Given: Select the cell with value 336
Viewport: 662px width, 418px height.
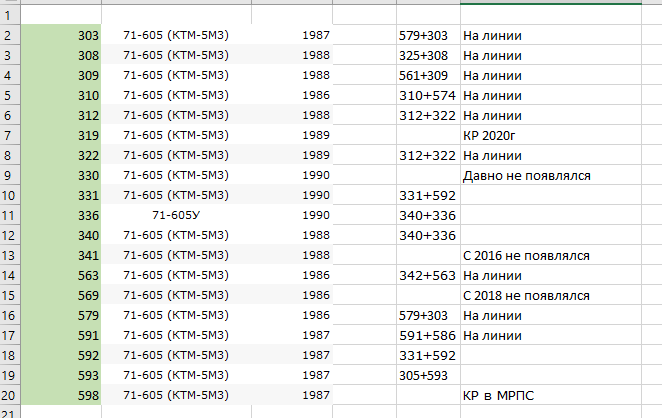Looking at the screenshot, I should point(60,215).
